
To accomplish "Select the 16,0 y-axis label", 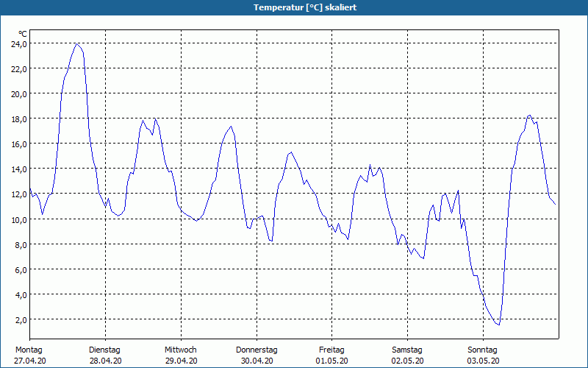I will [x=19, y=144].
